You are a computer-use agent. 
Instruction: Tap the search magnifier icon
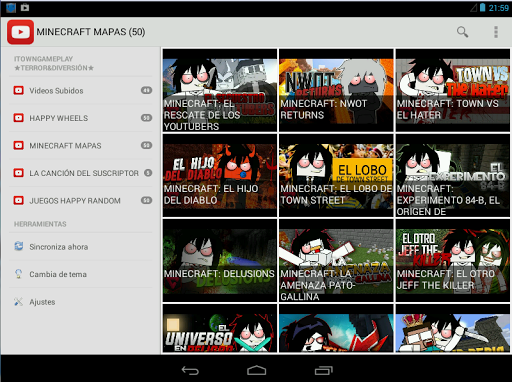(462, 32)
